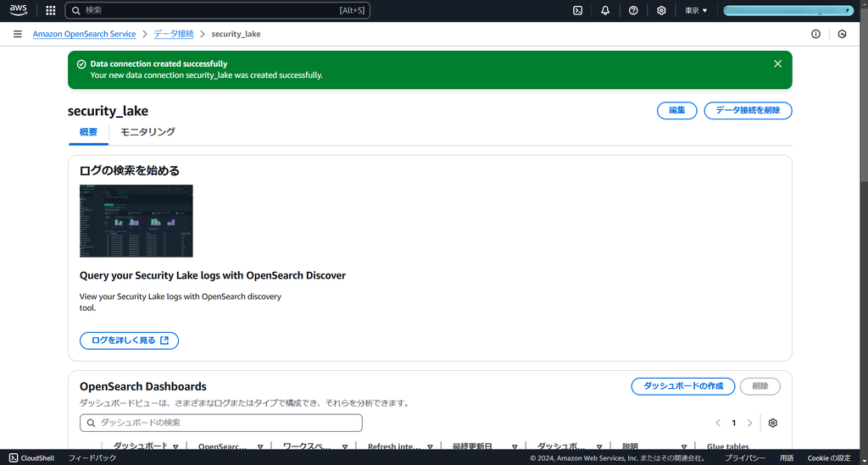Click データ接続を削除 button
The height and width of the screenshot is (465, 868).
point(748,110)
